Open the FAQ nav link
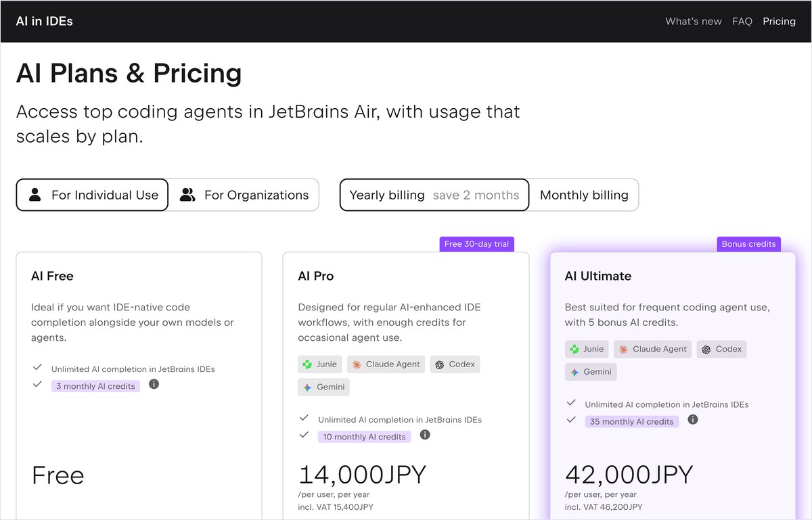The height and width of the screenshot is (520, 812). (x=742, y=21)
